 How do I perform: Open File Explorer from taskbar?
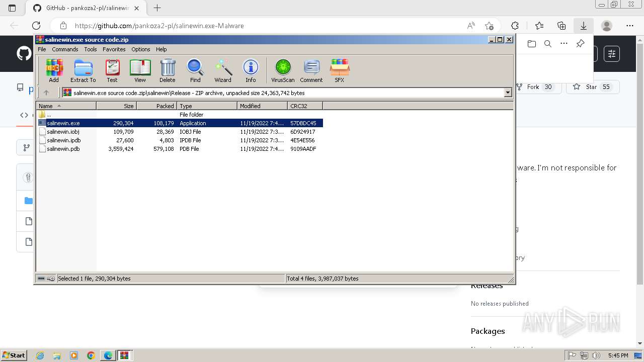coord(57,355)
